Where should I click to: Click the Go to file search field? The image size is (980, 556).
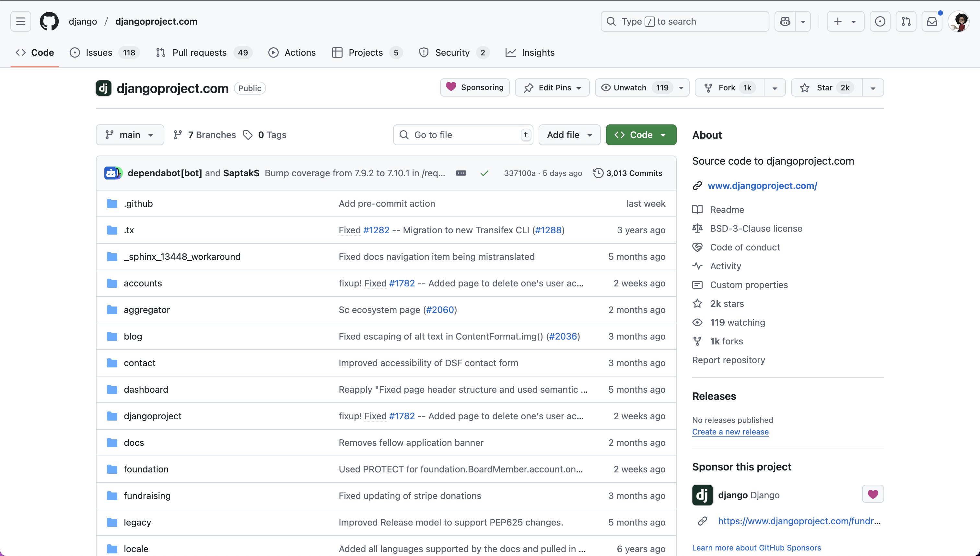[463, 135]
